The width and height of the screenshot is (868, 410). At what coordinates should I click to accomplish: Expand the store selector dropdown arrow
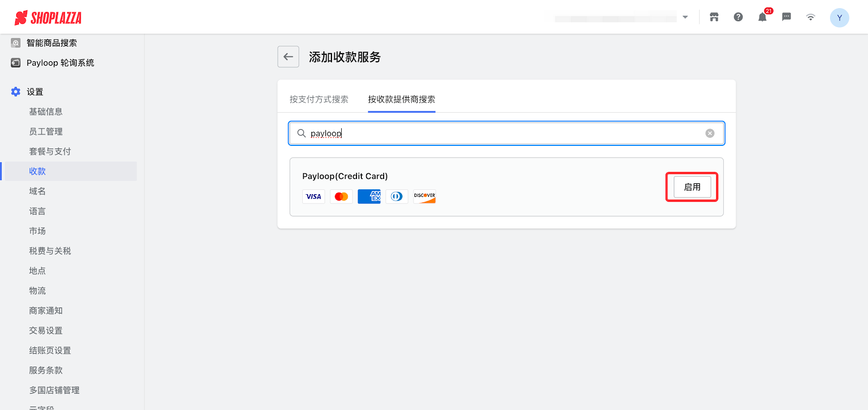[685, 17]
